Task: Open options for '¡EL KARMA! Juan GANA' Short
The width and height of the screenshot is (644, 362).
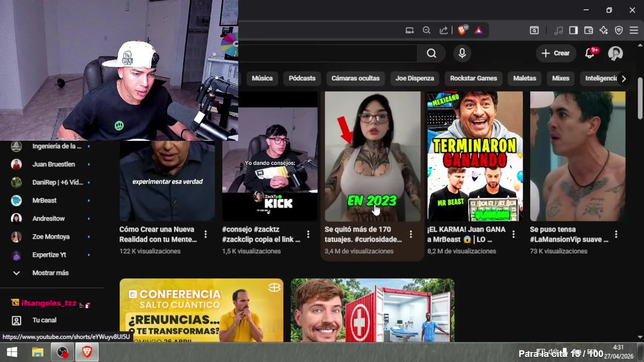Action: (513, 234)
